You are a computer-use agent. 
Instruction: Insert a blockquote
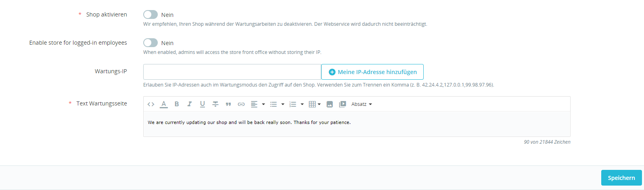[x=228, y=104]
